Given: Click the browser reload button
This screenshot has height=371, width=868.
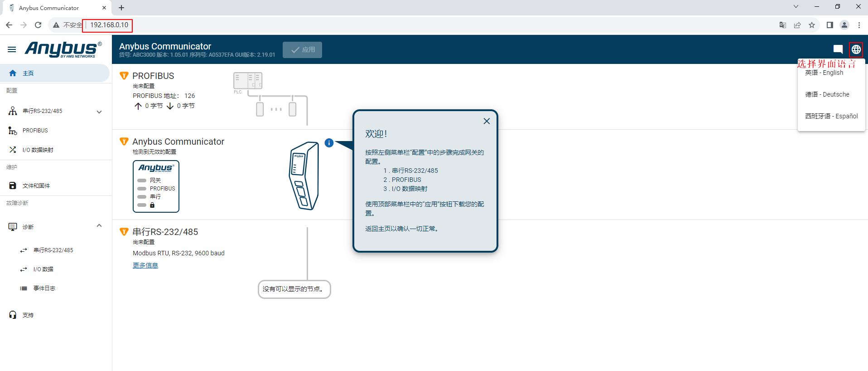Looking at the screenshot, I should pos(38,25).
